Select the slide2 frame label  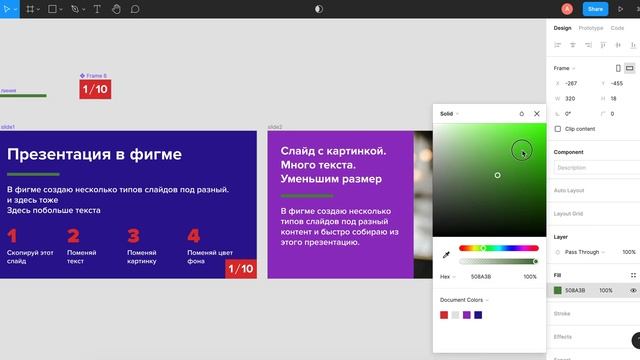(x=275, y=127)
